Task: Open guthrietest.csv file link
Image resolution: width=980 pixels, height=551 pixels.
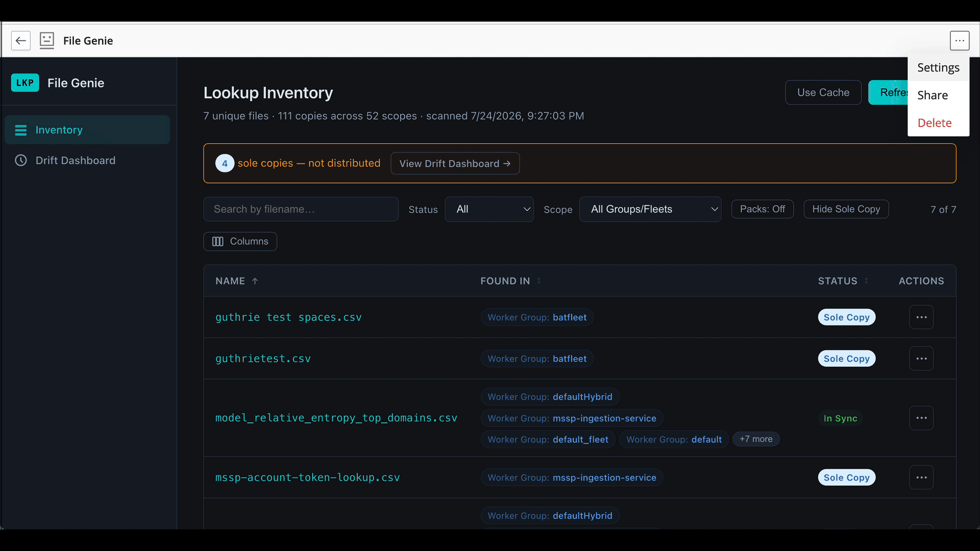Action: tap(263, 359)
